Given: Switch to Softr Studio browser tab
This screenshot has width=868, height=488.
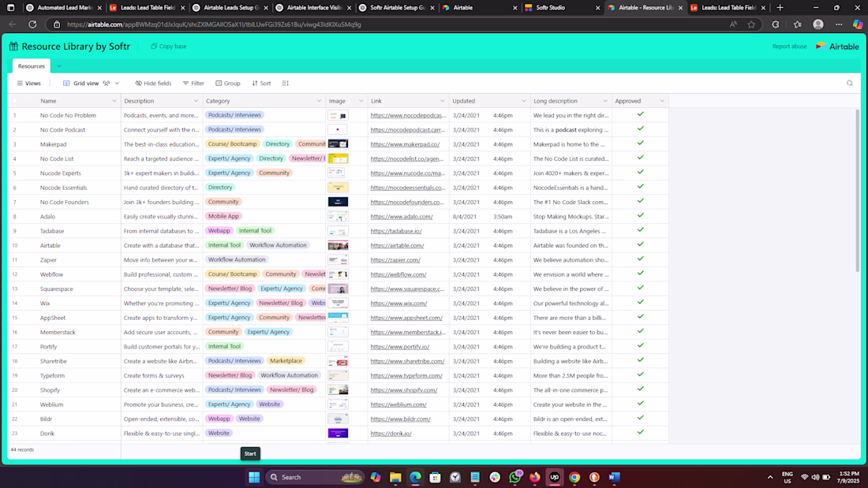Looking at the screenshot, I should [x=562, y=8].
